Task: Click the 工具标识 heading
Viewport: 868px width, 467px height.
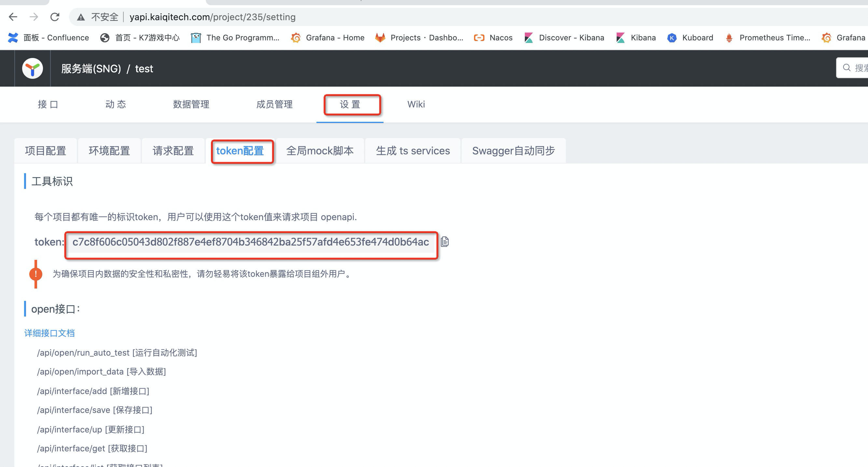Action: pyautogui.click(x=52, y=181)
